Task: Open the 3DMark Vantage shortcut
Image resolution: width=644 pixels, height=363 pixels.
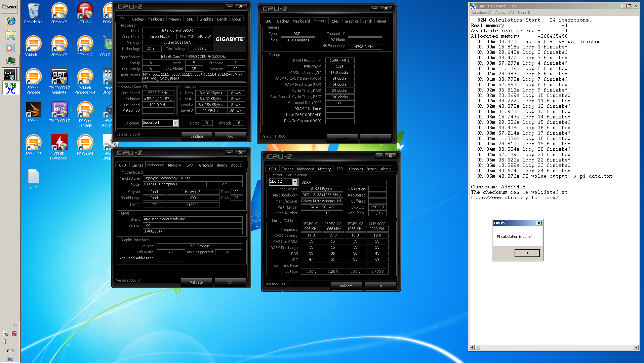Action: (x=33, y=81)
